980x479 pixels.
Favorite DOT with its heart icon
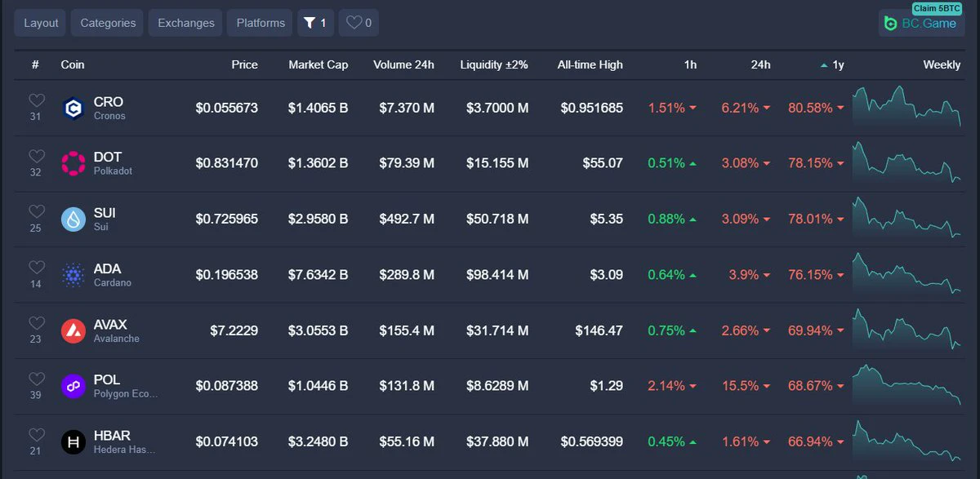click(x=36, y=156)
